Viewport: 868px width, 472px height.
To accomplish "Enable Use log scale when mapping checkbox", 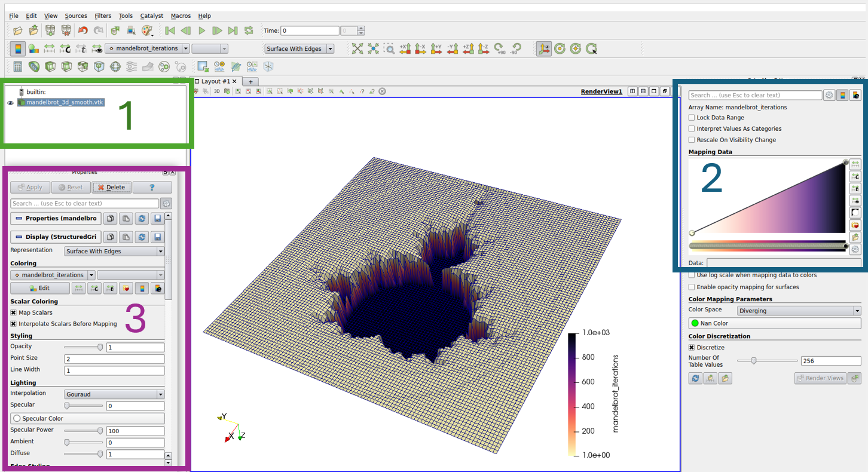I will pyautogui.click(x=692, y=275).
